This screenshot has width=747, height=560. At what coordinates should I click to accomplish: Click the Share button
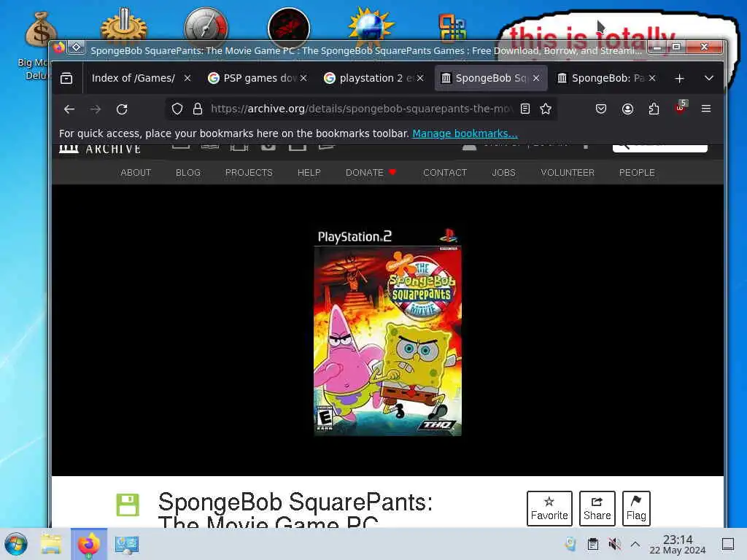(x=597, y=508)
